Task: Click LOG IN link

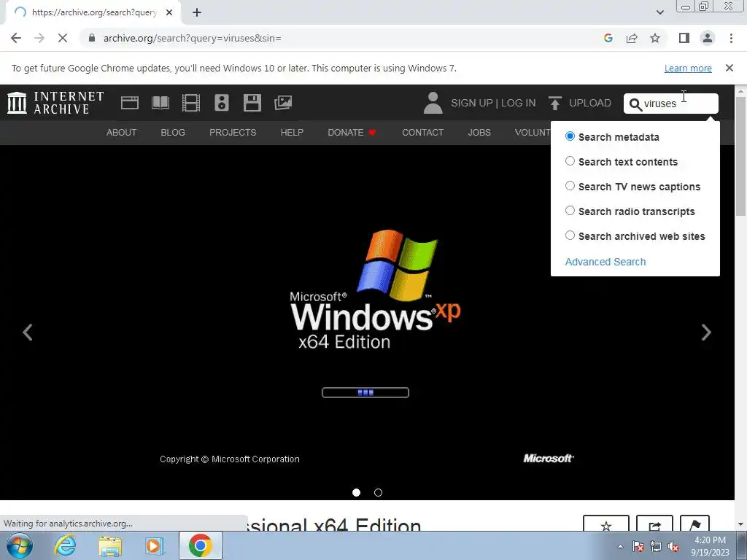Action: point(519,103)
